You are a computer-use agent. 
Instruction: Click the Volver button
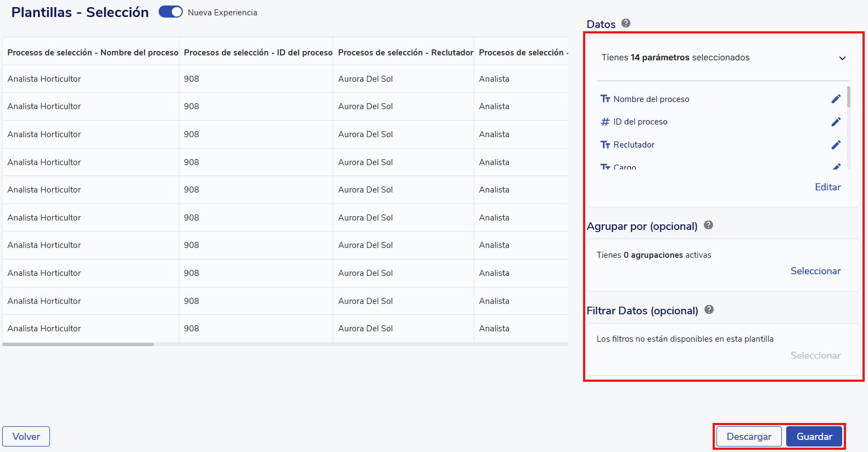point(26,437)
